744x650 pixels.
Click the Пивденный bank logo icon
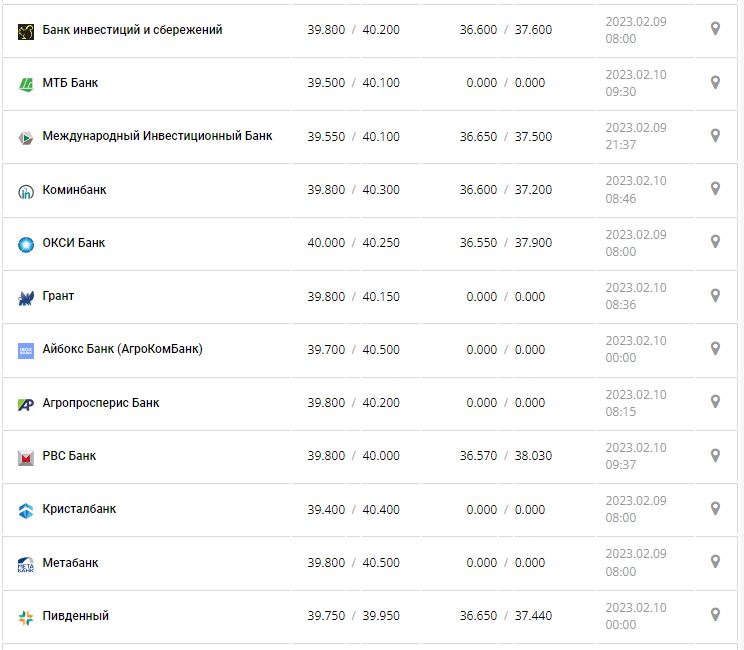click(26, 617)
